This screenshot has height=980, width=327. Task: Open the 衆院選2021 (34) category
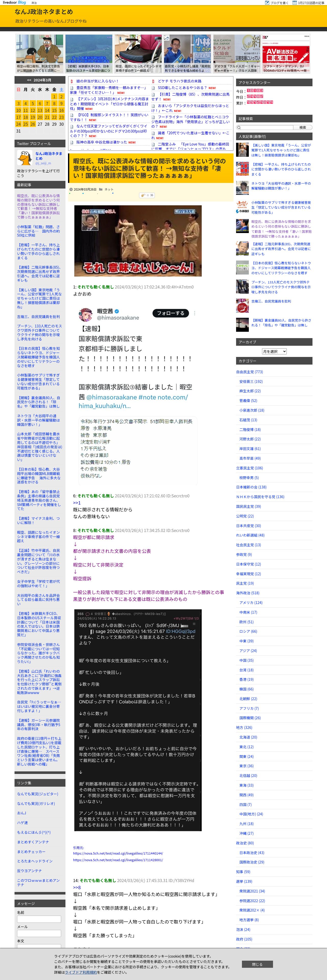pos(252,891)
